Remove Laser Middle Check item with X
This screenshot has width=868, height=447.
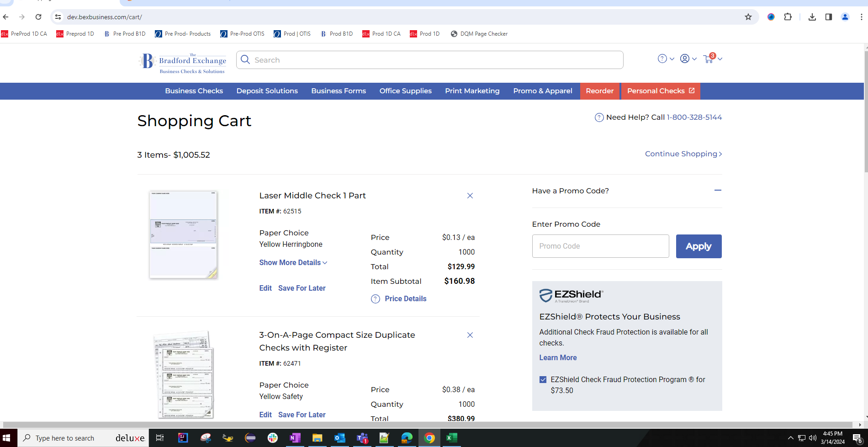(470, 196)
